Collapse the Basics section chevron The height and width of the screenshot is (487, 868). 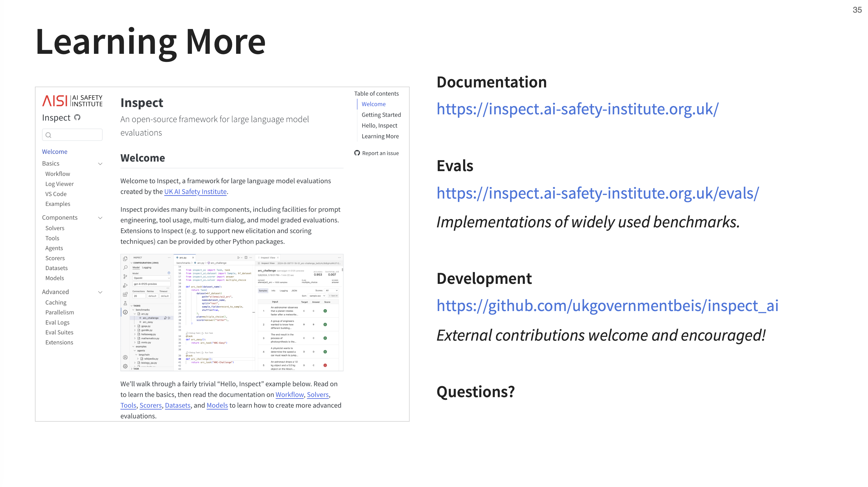100,164
